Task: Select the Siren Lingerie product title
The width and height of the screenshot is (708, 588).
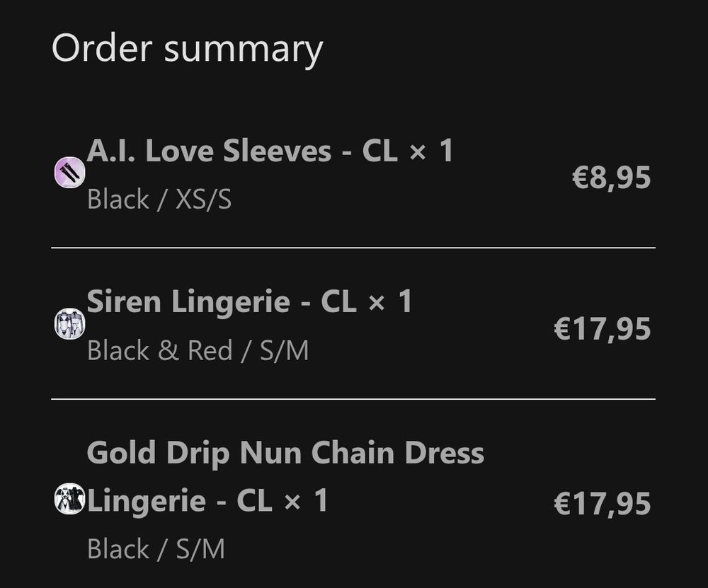Action: point(249,302)
